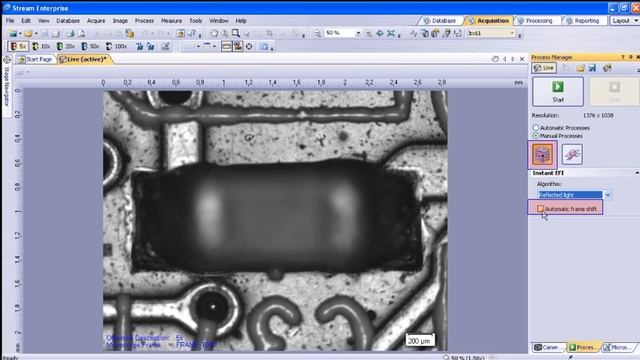The image size is (640, 360).
Task: Open the zoom percentage dropdown showing 50 %
Action: tap(358, 33)
